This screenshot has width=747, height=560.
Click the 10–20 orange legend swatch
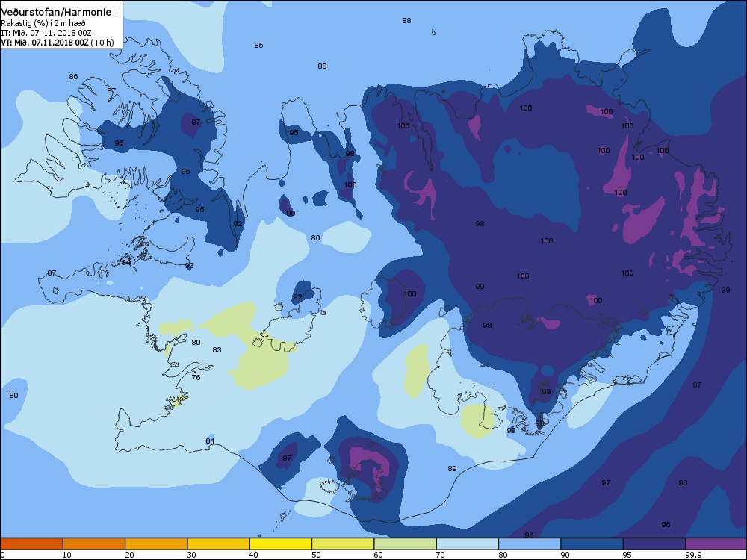tap(94, 544)
